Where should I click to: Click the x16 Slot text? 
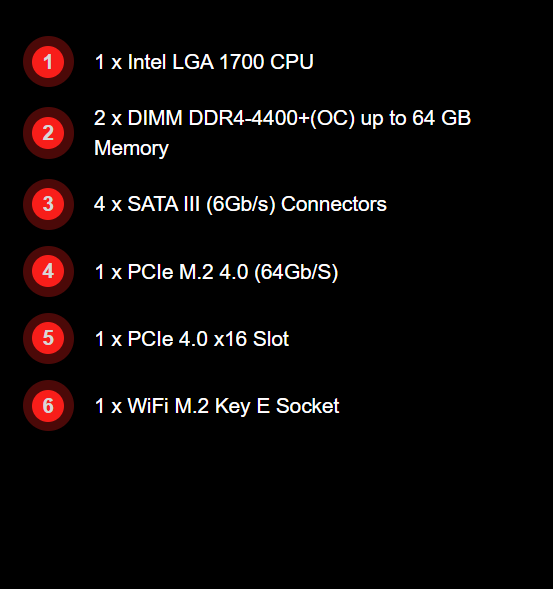point(251,338)
